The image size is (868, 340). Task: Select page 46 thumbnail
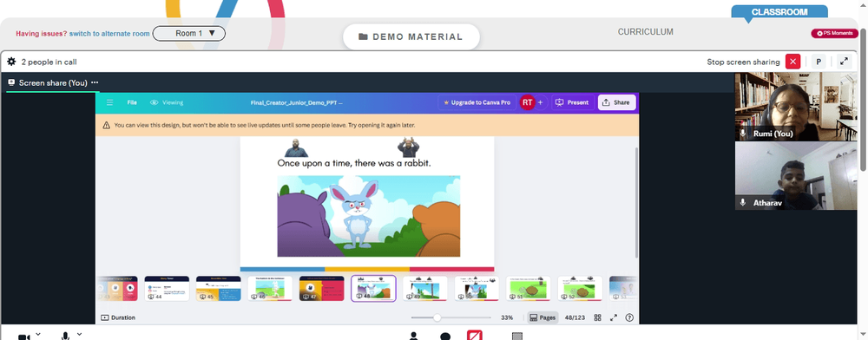270,288
